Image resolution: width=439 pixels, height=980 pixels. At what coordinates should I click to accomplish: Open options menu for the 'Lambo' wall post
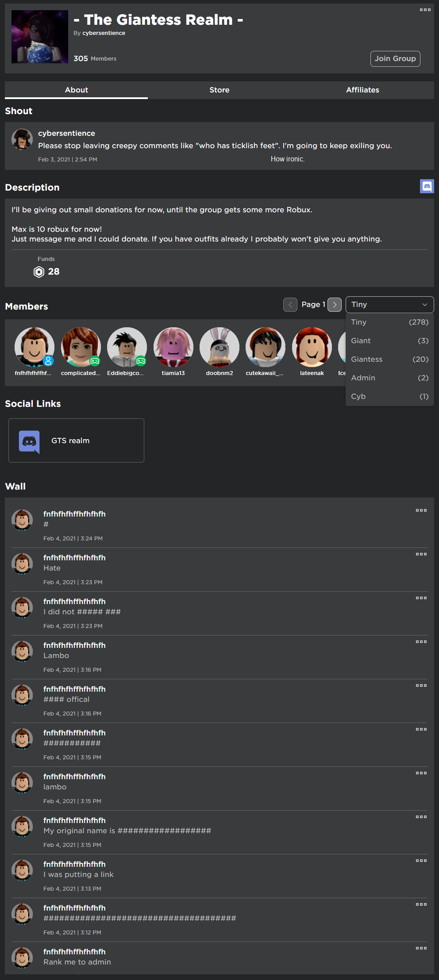[421, 642]
